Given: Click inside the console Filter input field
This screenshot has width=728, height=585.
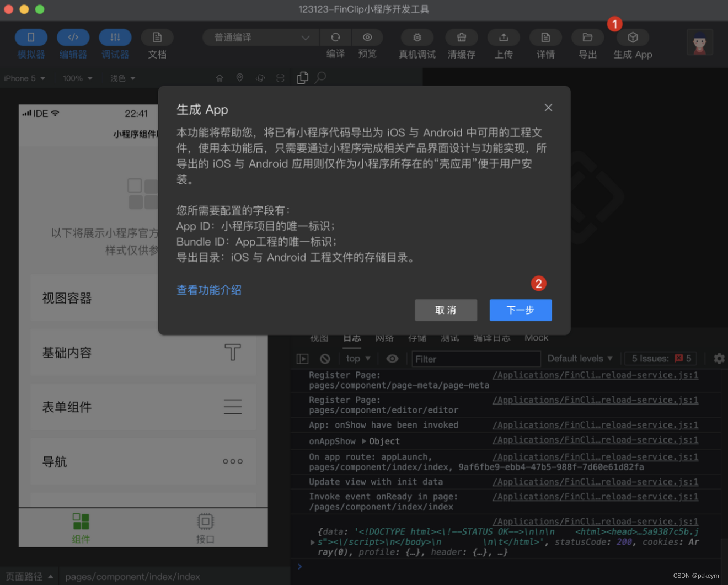Looking at the screenshot, I should point(475,358).
